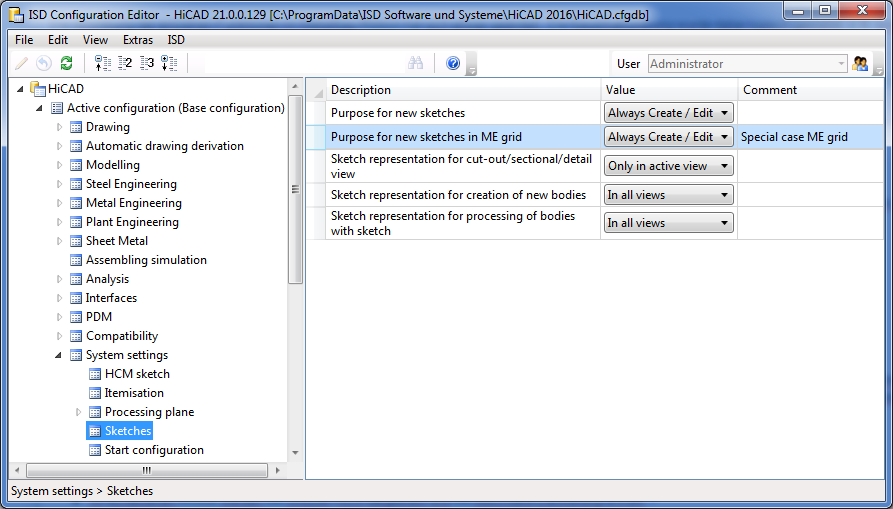Expand the Sheet Metal node
The height and width of the screenshot is (509, 893).
tap(59, 241)
